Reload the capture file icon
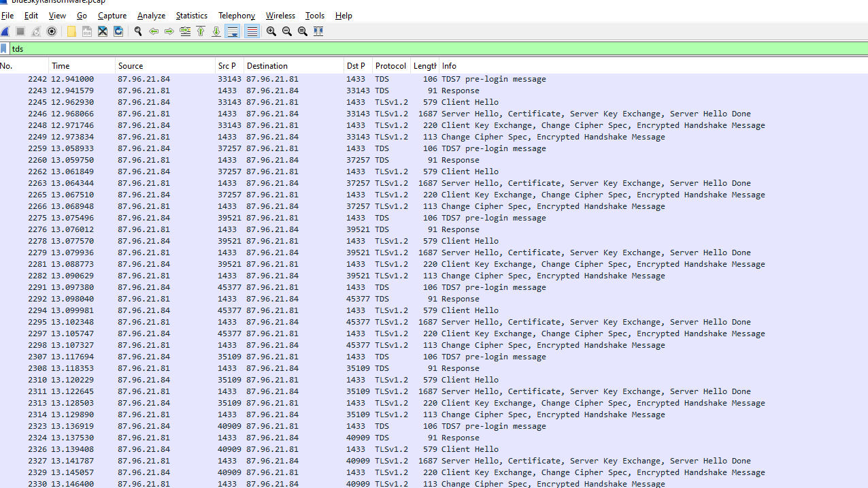The image size is (868, 488). (118, 31)
